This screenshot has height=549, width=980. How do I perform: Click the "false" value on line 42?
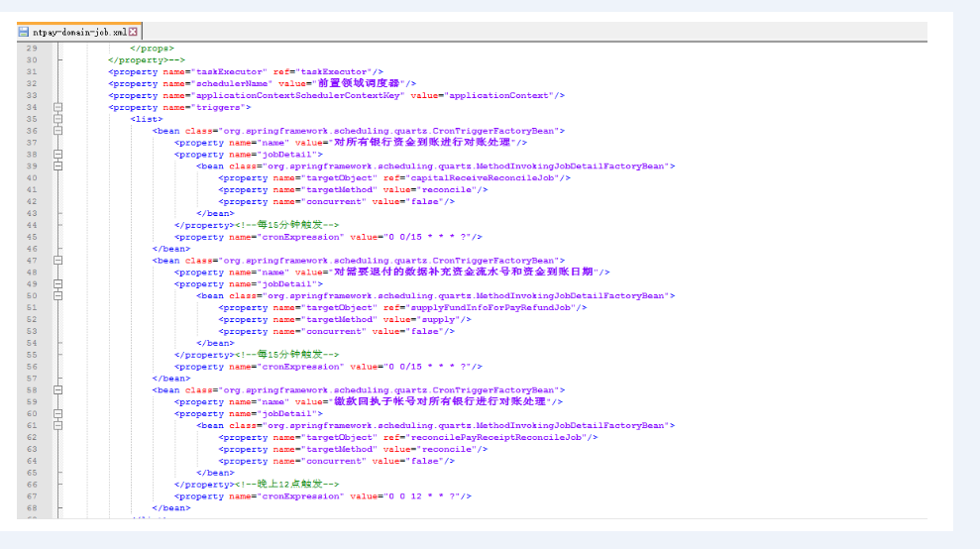point(425,202)
